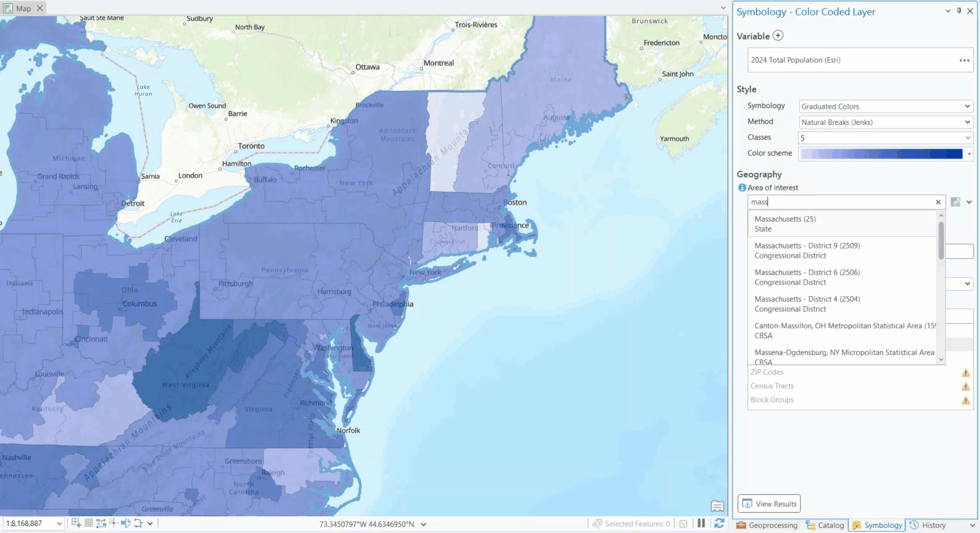Expand the map views list chevron
The image size is (980, 533).
click(723, 8)
